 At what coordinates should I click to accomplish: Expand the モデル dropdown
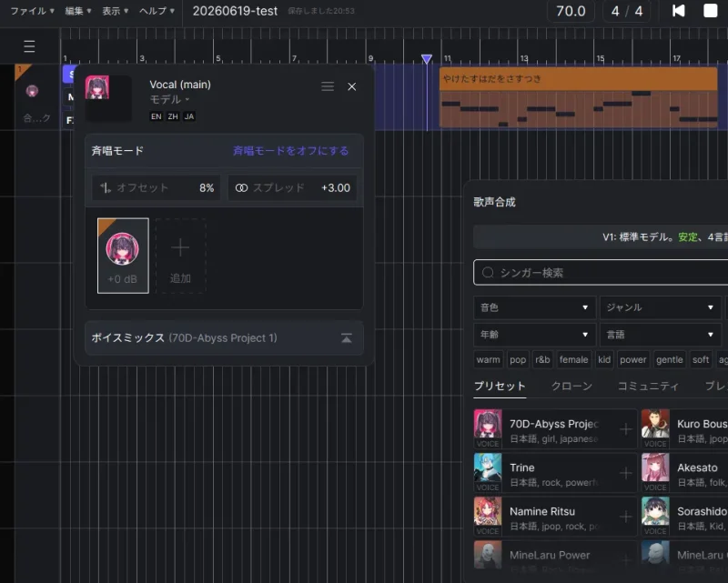169,99
